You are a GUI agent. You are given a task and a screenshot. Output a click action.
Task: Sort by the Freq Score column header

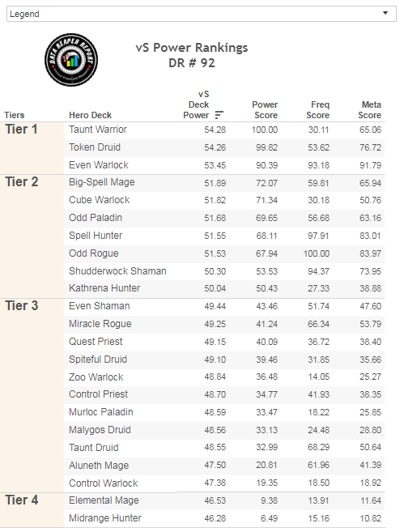coord(318,110)
